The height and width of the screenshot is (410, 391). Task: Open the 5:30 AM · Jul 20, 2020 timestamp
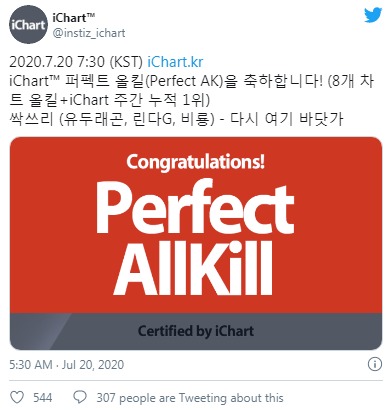67,364
